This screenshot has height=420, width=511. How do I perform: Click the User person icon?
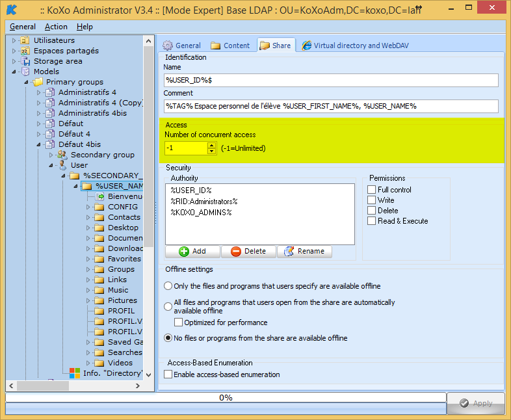click(62, 165)
